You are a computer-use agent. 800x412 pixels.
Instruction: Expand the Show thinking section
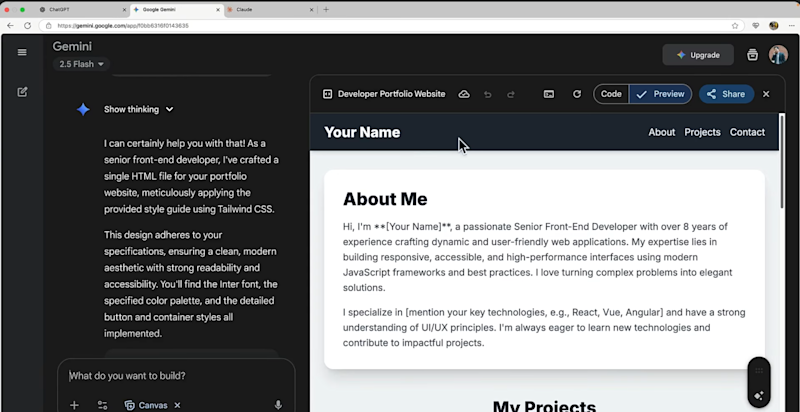138,109
